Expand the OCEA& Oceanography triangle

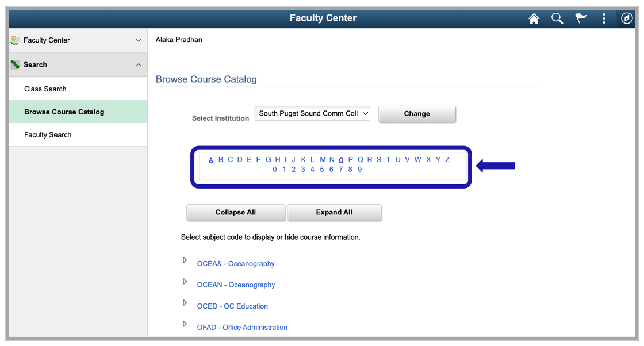pyautogui.click(x=185, y=260)
